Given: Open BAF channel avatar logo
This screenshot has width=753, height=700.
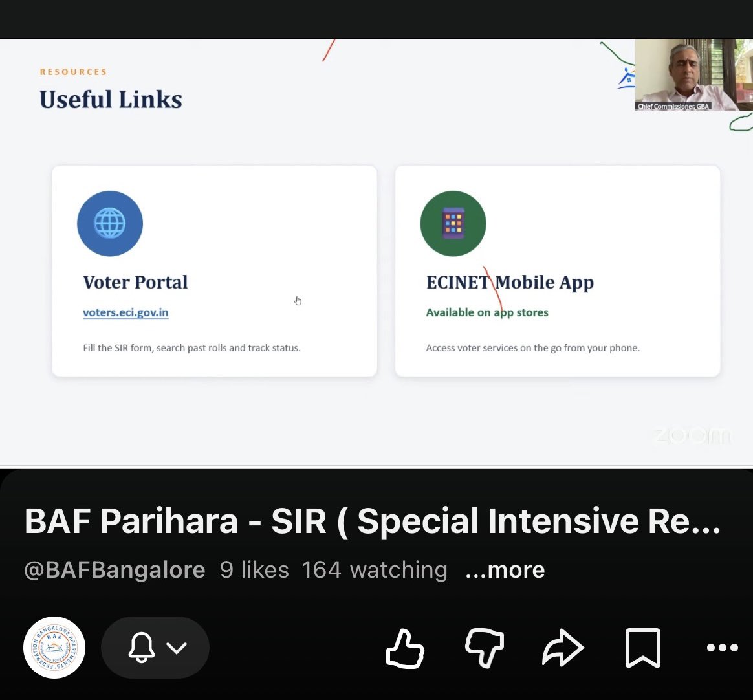Looking at the screenshot, I should coord(54,648).
